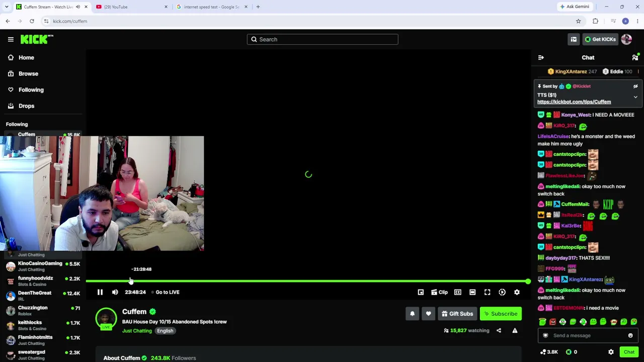Navigate to Home in sidebar
644x362 pixels.
(x=26, y=57)
